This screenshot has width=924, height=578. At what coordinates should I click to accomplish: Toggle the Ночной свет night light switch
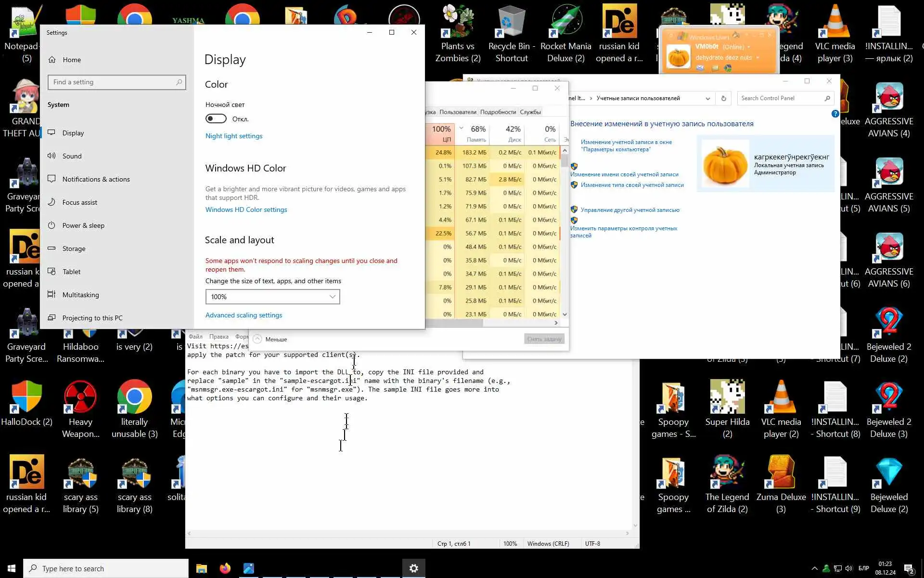click(216, 118)
